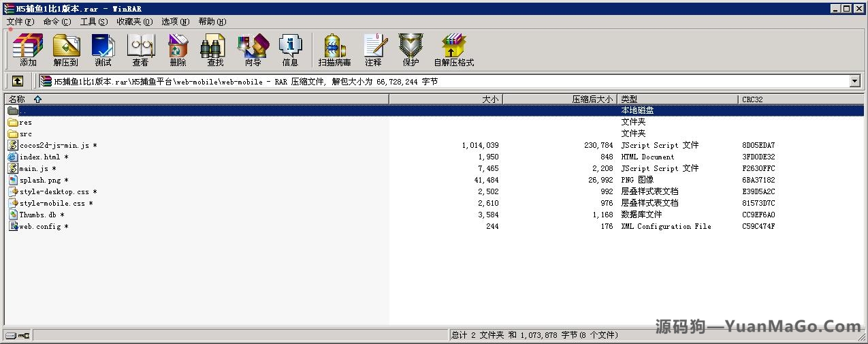The width and height of the screenshot is (868, 344).
Task: Select the cocos2d-js-min.js file
Action: click(x=54, y=146)
